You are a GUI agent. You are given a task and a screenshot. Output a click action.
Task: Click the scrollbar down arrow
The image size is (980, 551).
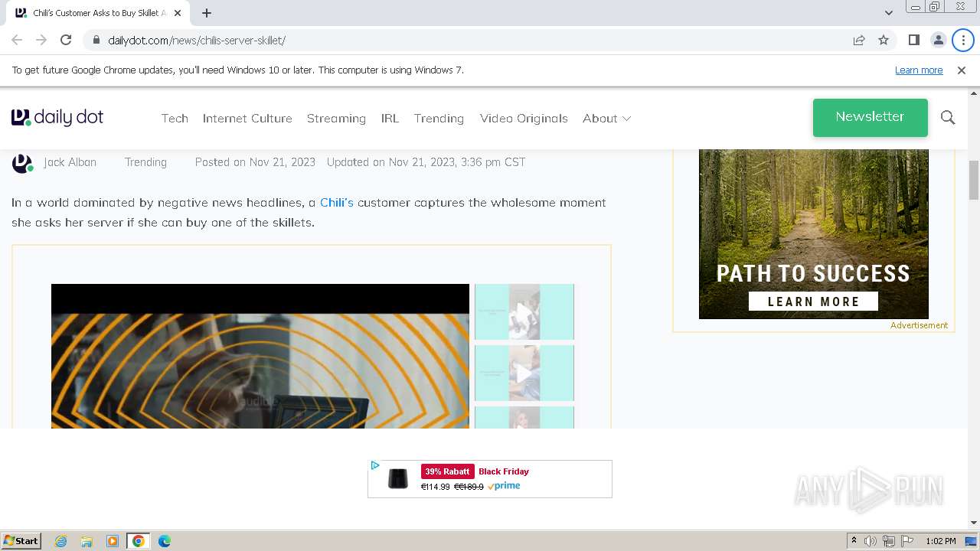pyautogui.click(x=974, y=523)
